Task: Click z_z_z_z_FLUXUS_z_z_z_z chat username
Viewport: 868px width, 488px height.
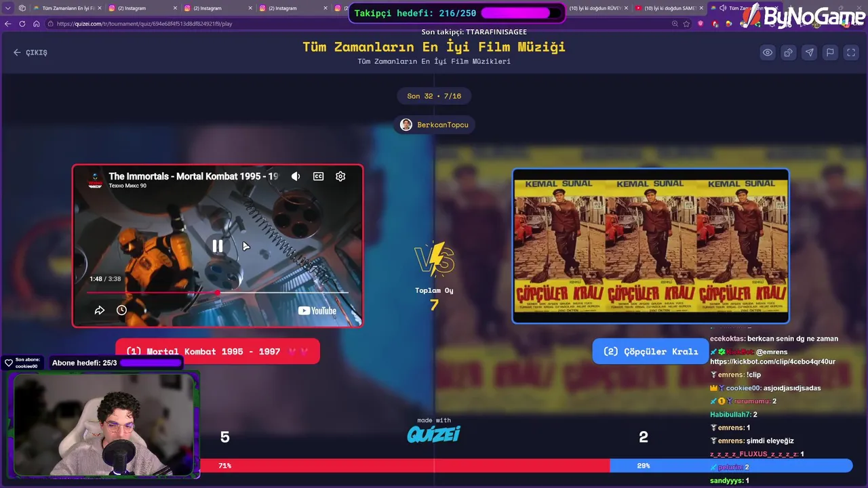Action: point(753,454)
